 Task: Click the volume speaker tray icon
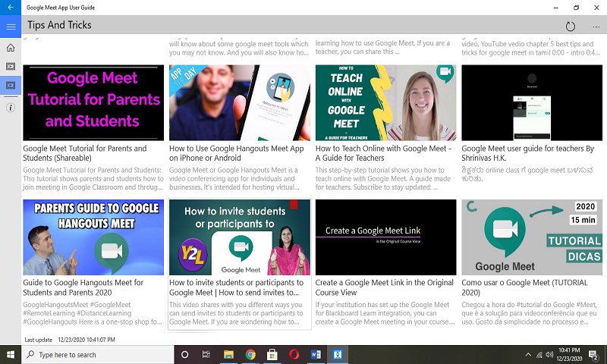point(549,354)
